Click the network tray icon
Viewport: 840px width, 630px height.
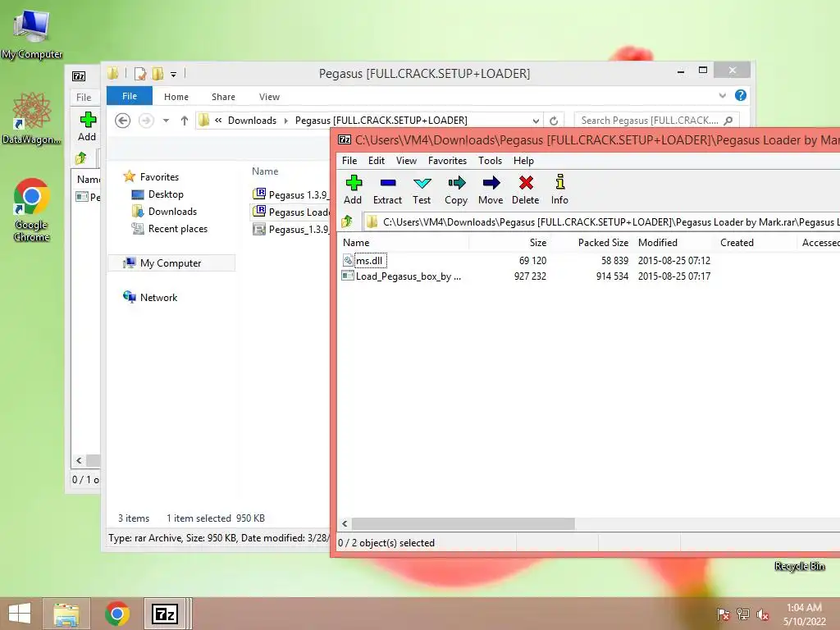tap(743, 614)
